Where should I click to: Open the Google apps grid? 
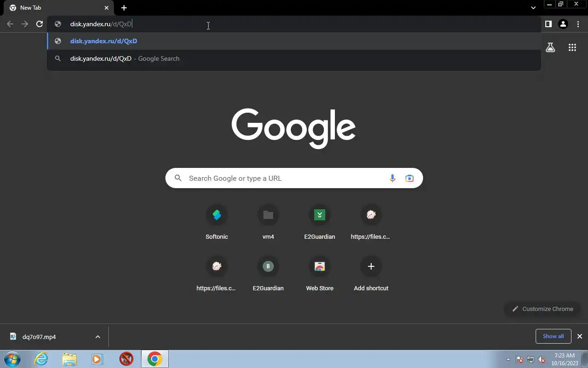pos(572,47)
